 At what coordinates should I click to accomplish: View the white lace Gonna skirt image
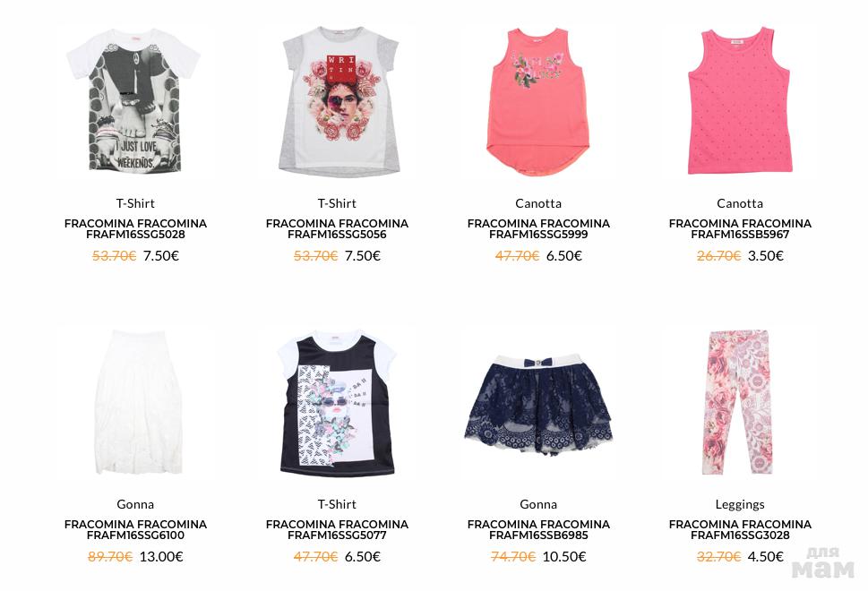[x=135, y=402]
